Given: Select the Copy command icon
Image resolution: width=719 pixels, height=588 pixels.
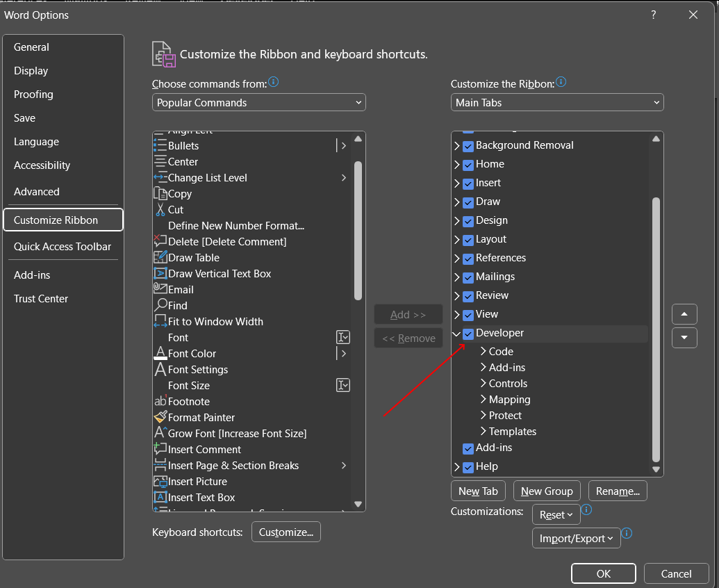Looking at the screenshot, I should (x=160, y=193).
